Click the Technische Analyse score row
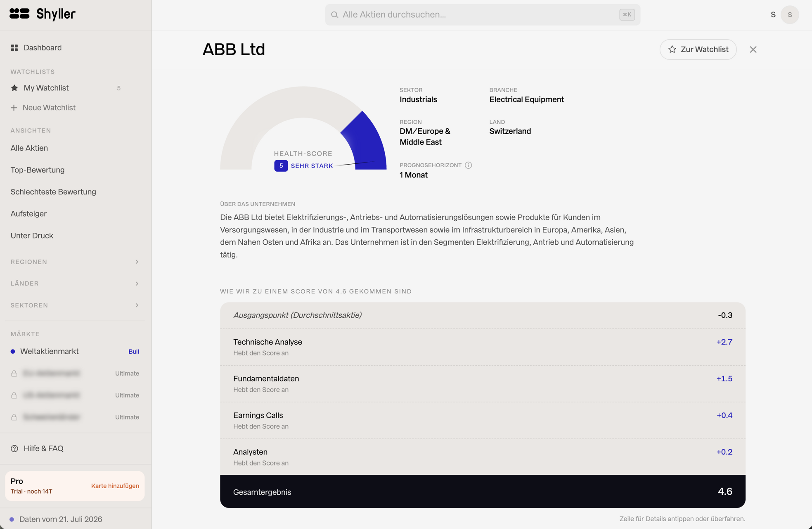 tap(483, 347)
